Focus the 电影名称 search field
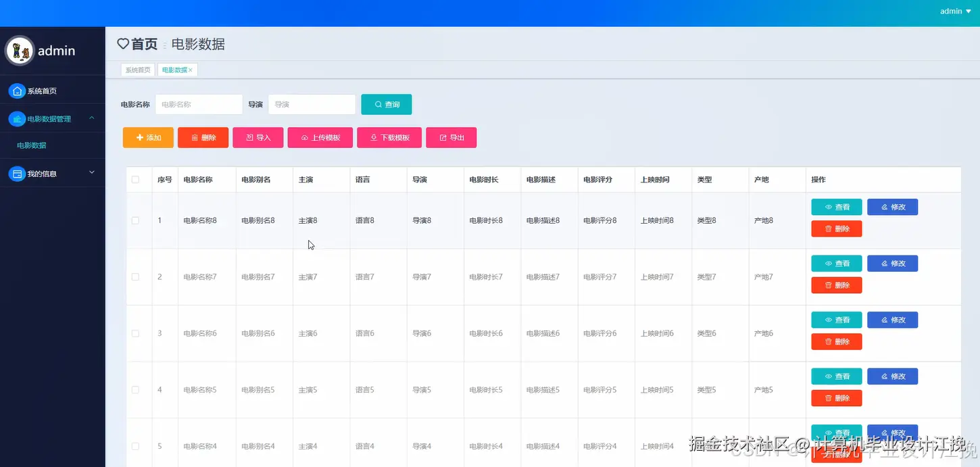 [x=199, y=105]
